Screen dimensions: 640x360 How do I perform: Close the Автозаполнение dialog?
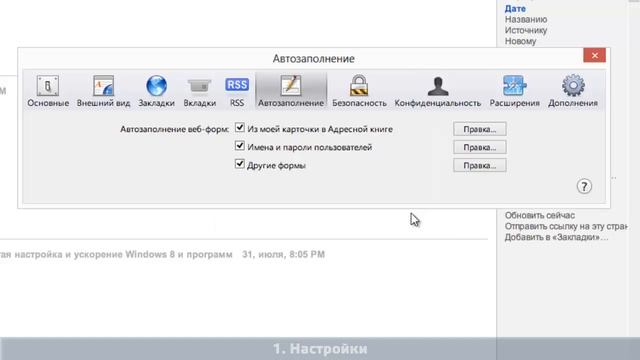click(594, 55)
